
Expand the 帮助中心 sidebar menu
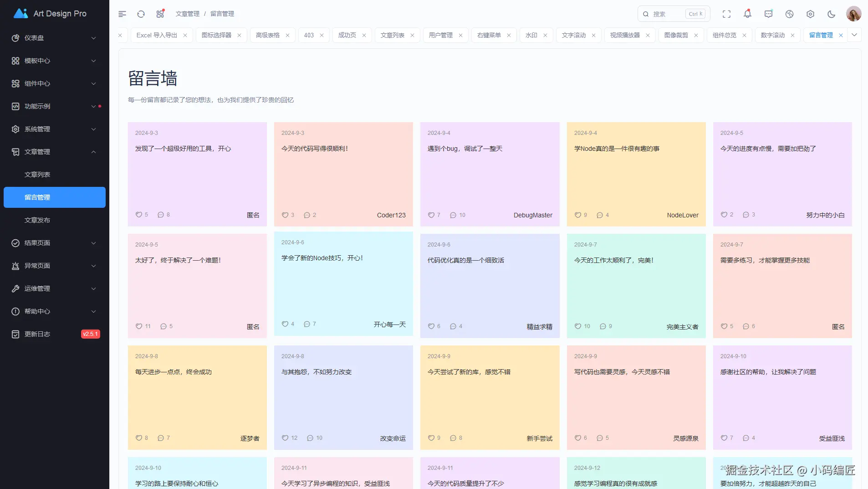[55, 311]
